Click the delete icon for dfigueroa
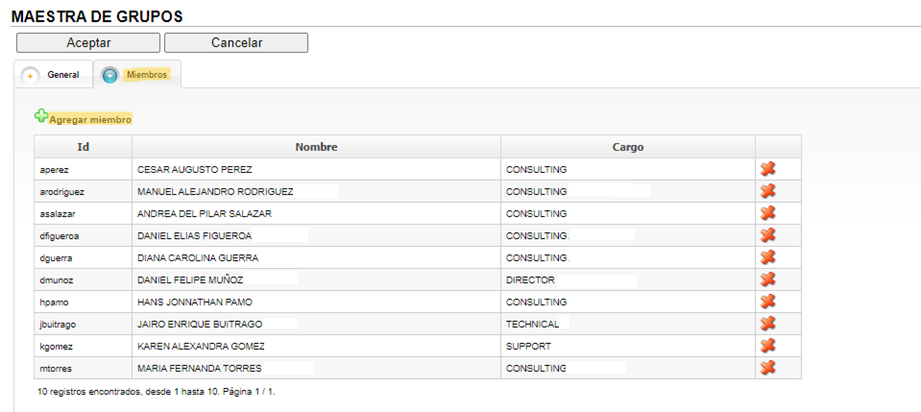The image size is (921, 412). (x=768, y=236)
